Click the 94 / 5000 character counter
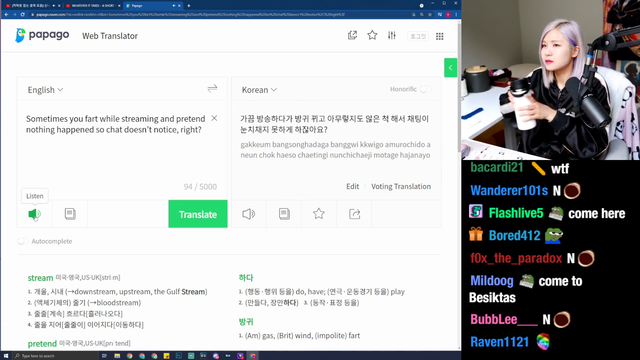Screen dimensions: 640x360 point(200,187)
